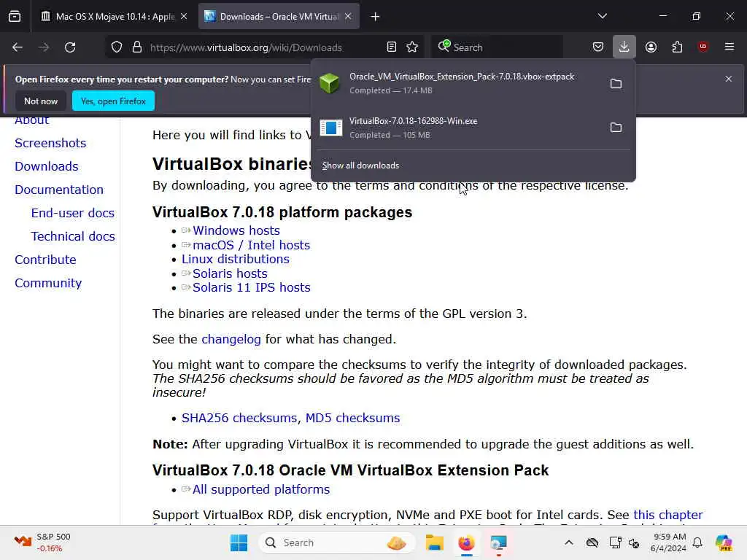Open the changelog link

pyautogui.click(x=231, y=340)
